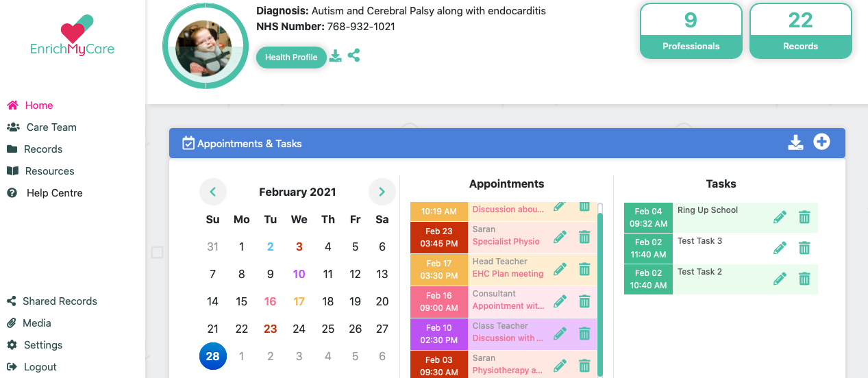Edit Test Task 2 with the pencil icon

[780, 279]
